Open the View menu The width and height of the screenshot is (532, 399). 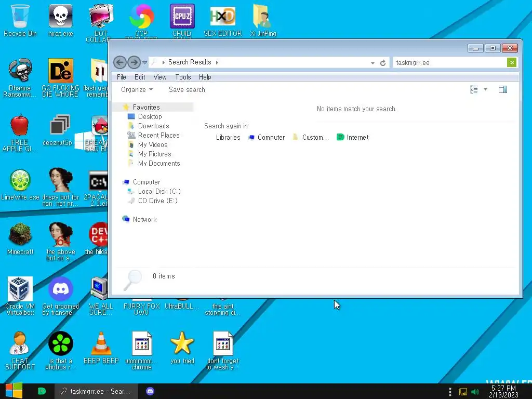coord(160,77)
